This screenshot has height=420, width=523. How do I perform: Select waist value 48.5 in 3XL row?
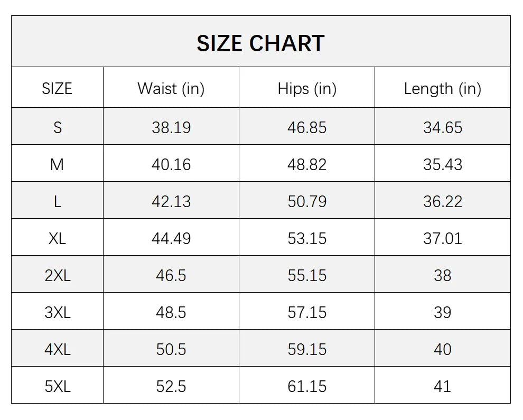171,312
